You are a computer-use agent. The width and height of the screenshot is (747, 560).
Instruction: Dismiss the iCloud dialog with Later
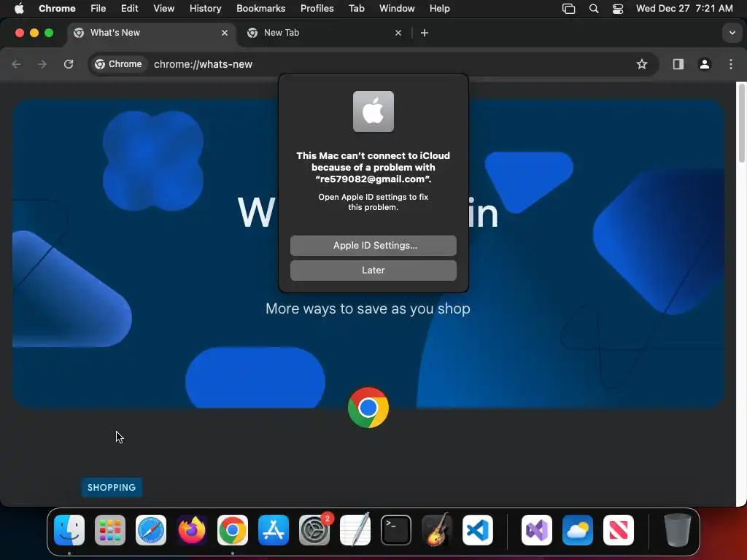click(373, 270)
